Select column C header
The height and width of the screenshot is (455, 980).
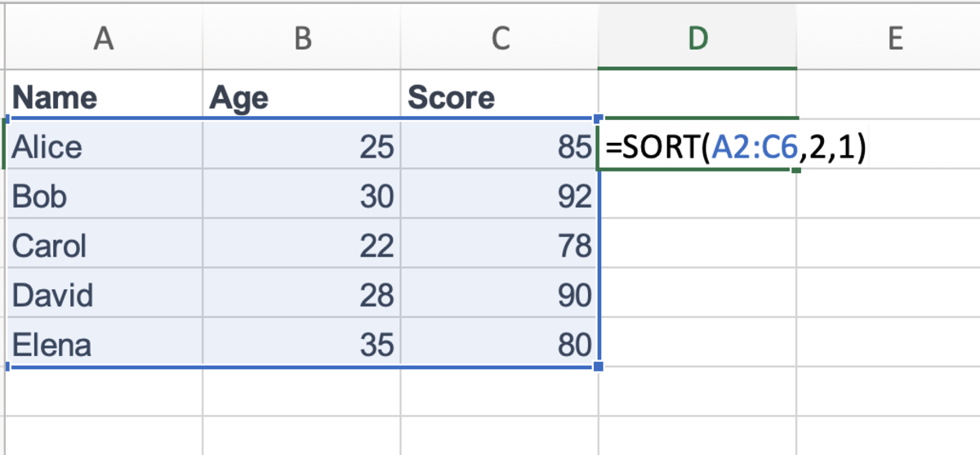coord(499,38)
